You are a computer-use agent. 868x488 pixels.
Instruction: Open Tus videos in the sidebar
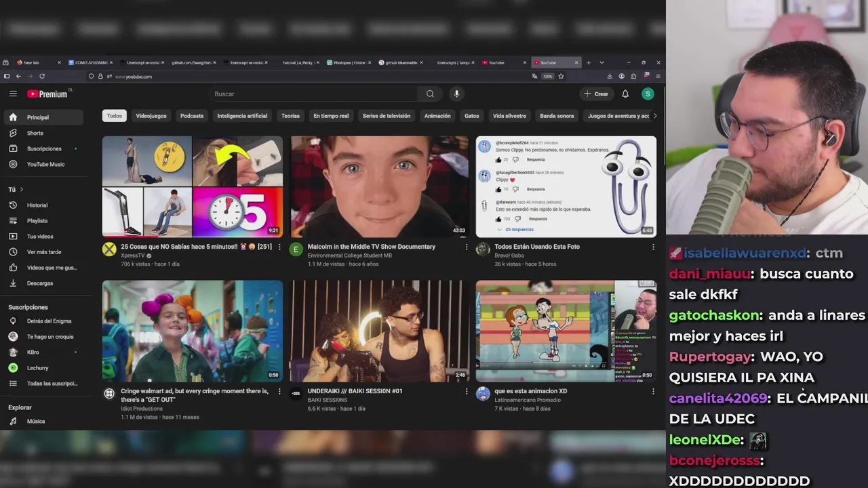pyautogui.click(x=43, y=237)
